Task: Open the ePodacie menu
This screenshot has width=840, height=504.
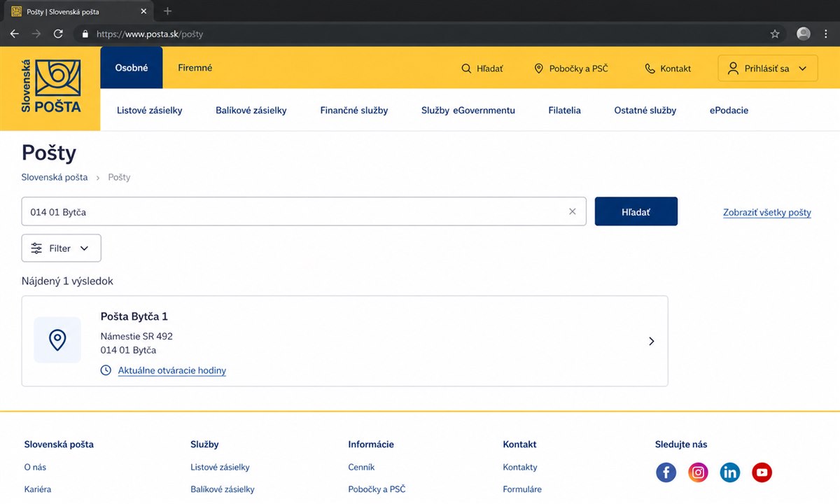Action: tap(729, 110)
